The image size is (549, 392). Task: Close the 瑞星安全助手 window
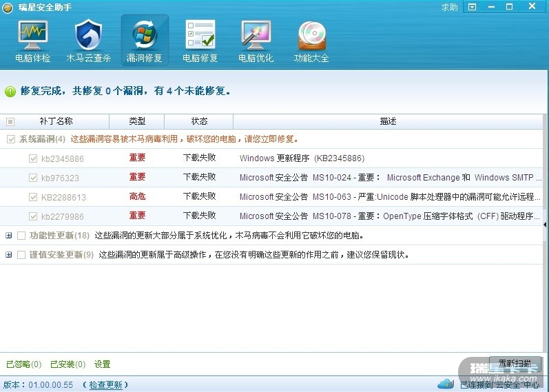(x=532, y=6)
